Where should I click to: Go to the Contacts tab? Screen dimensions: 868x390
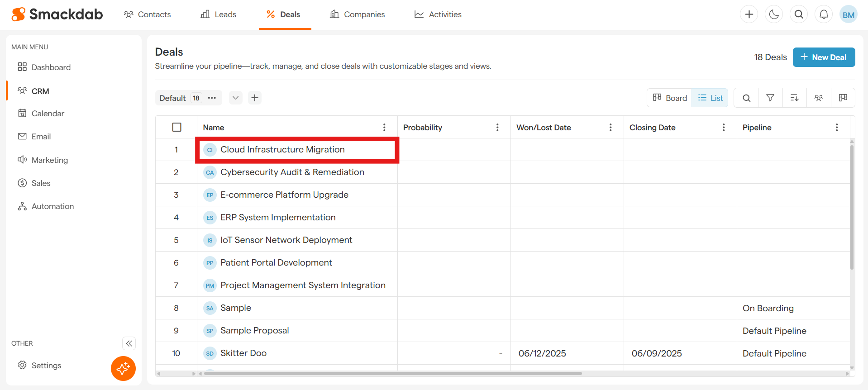(x=148, y=14)
